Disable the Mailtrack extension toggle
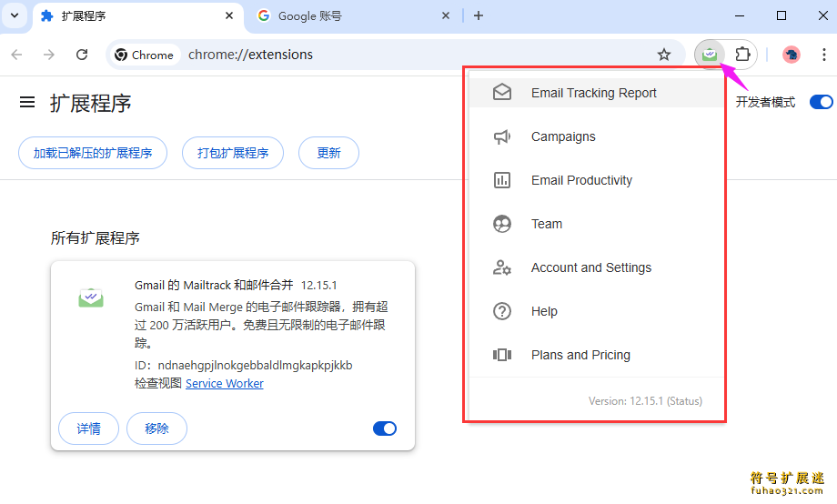 pyautogui.click(x=384, y=428)
